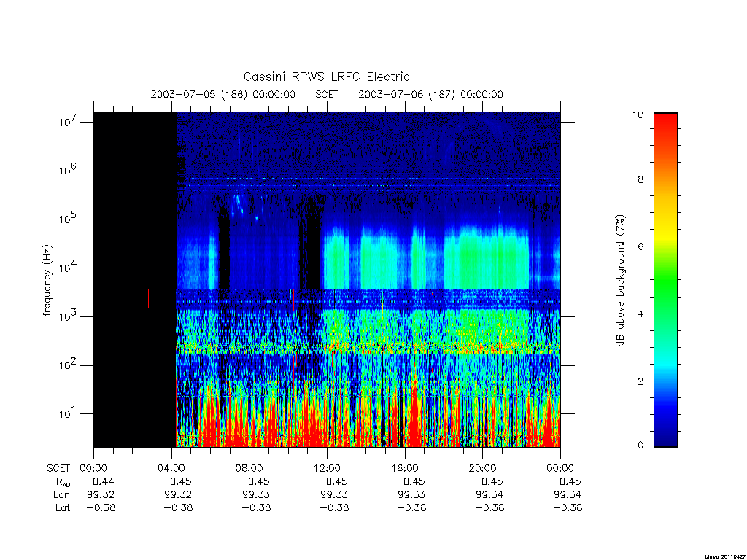The height and width of the screenshot is (560, 747).
Task: Select the 04:00 SCET tick label
Action: 171,468
